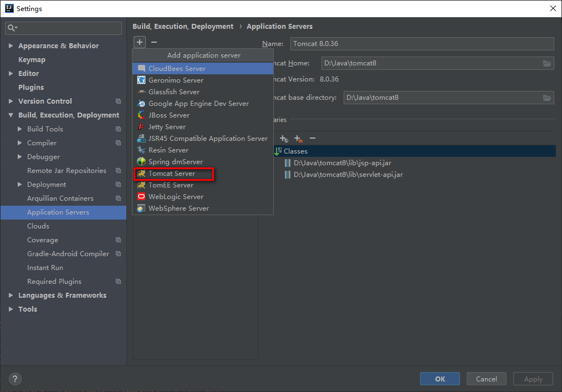The width and height of the screenshot is (562, 392).
Task: Choose Tomcat Server in popup
Action: click(203, 174)
